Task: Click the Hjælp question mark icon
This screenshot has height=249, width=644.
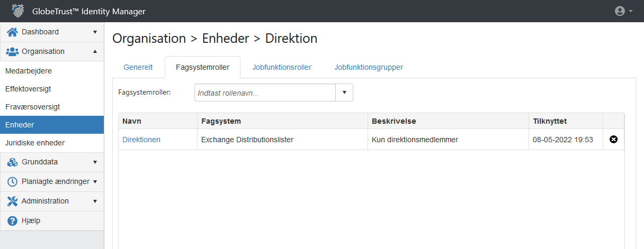Action: coord(12,220)
